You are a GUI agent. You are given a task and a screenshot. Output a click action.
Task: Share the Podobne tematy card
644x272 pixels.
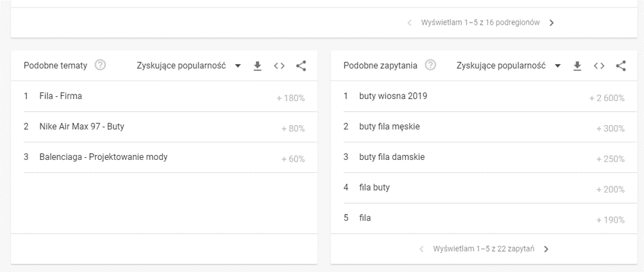click(301, 66)
